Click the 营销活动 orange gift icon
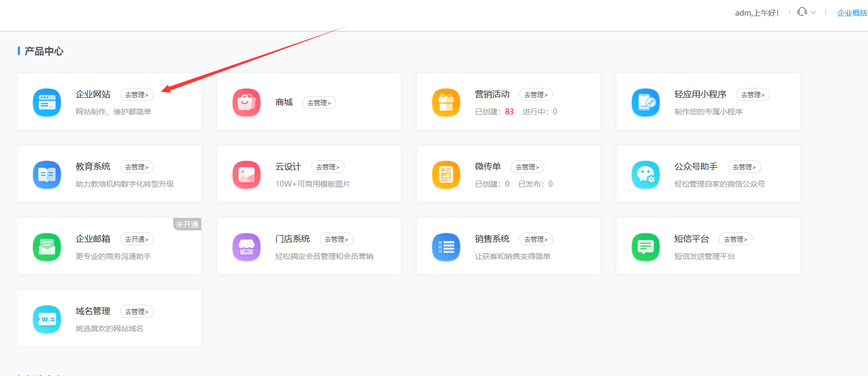 (x=446, y=102)
